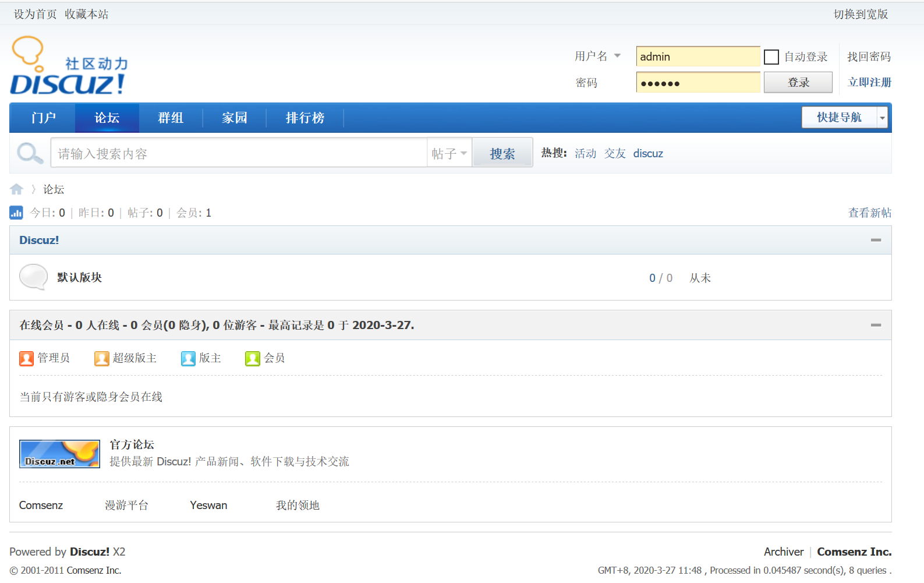924x583 pixels.
Task: Click the 会员: 1 count text
Action: (194, 213)
